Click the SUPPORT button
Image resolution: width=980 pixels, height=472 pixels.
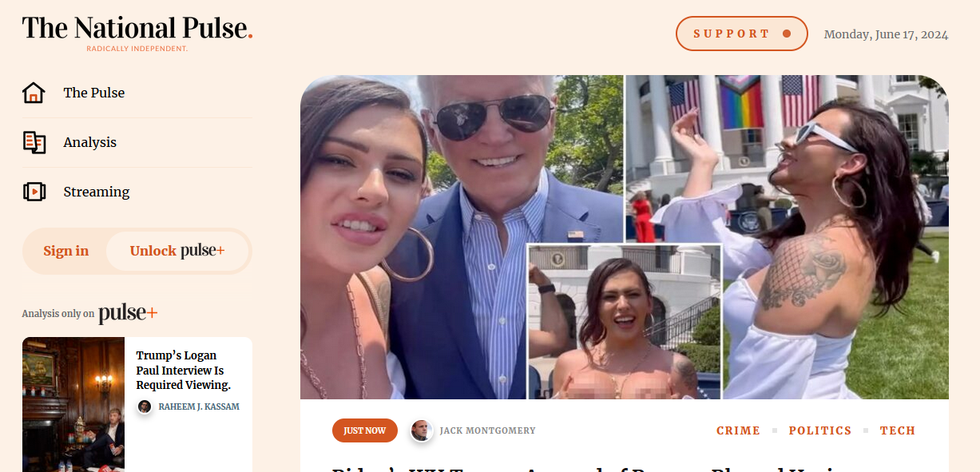[x=742, y=34]
